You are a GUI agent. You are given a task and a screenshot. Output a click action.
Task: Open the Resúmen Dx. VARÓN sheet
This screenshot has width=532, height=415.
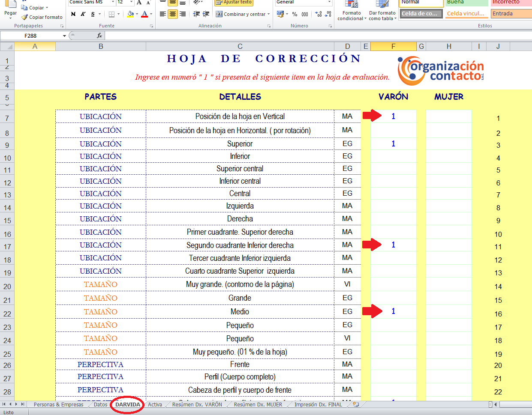coord(197,404)
